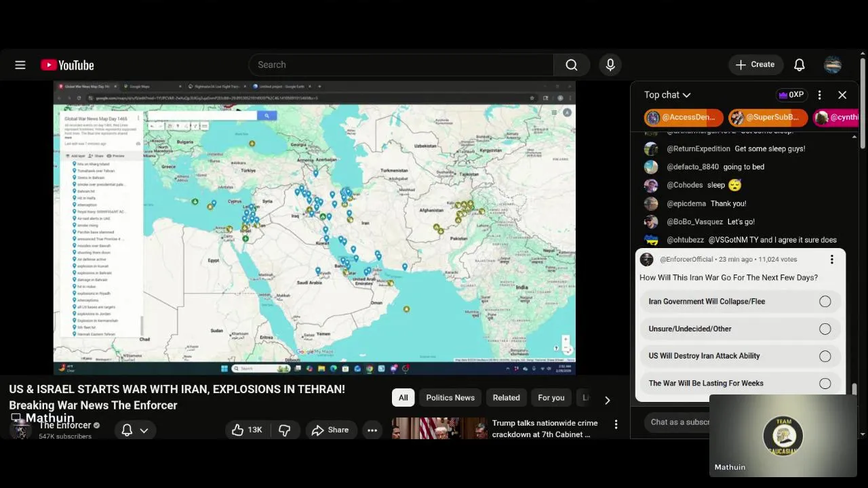Open more actions ellipsis beside Share
This screenshot has height=488, width=868.
(372, 430)
